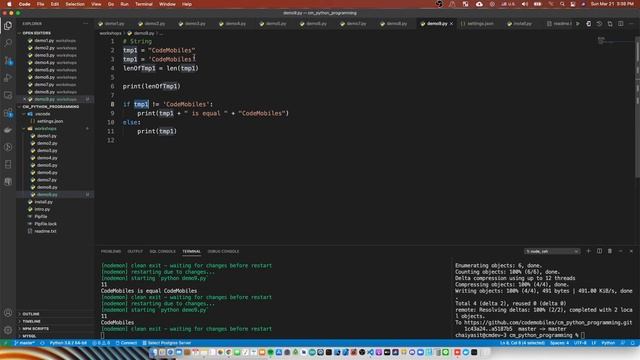Image resolution: width=640 pixels, height=360 pixels.
Task: Open Accounts icon at activity bar bottom
Action: tap(8, 313)
